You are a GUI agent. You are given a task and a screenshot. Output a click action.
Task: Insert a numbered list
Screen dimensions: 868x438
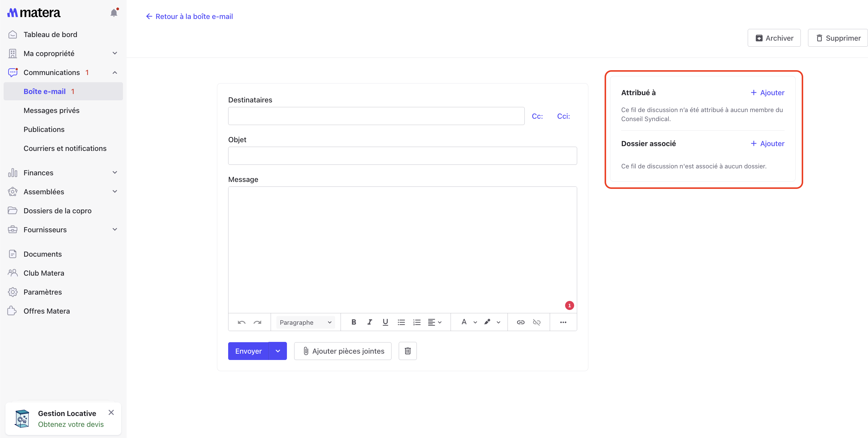coord(417,322)
